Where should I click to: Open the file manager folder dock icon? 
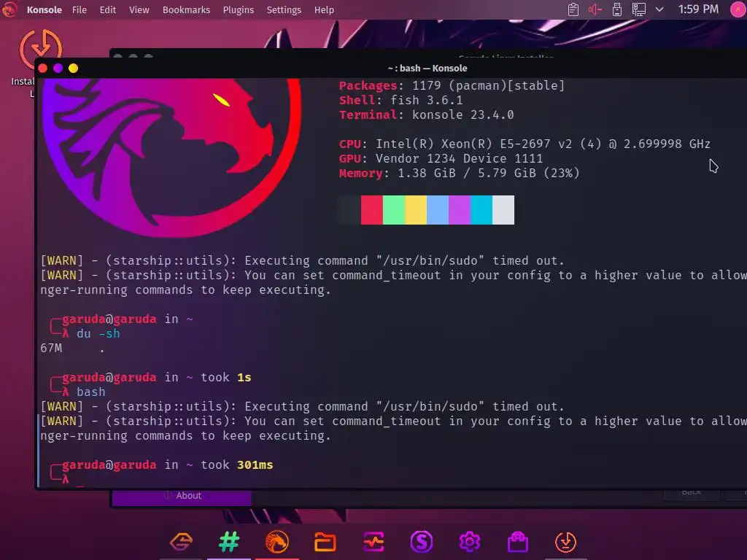[325, 542]
